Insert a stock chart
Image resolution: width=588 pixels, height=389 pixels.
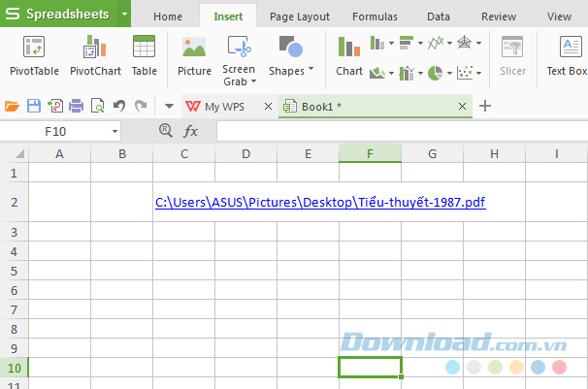[x=407, y=73]
